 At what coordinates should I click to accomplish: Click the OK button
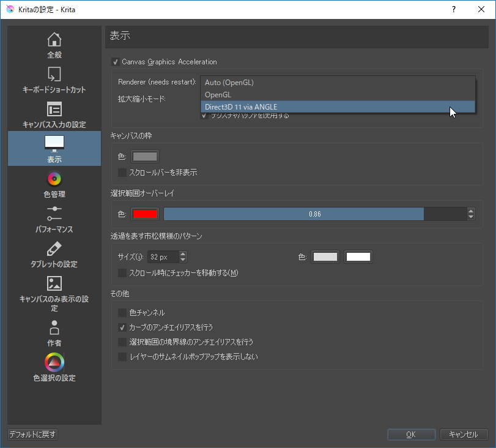[411, 435]
